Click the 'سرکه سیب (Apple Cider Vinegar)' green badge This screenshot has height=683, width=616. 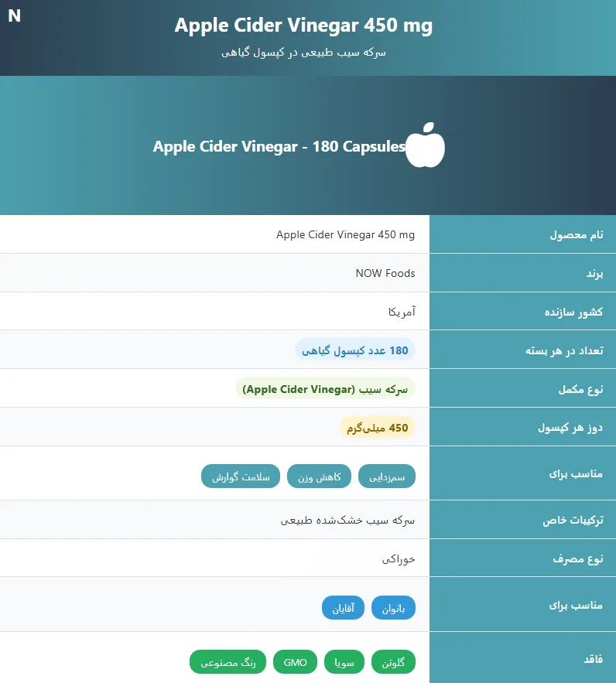pos(325,388)
